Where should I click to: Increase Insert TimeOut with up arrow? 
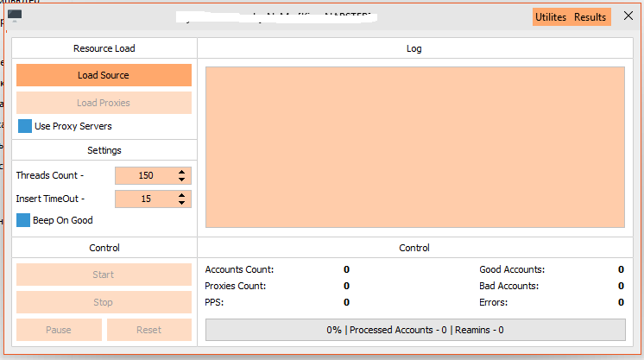click(181, 195)
